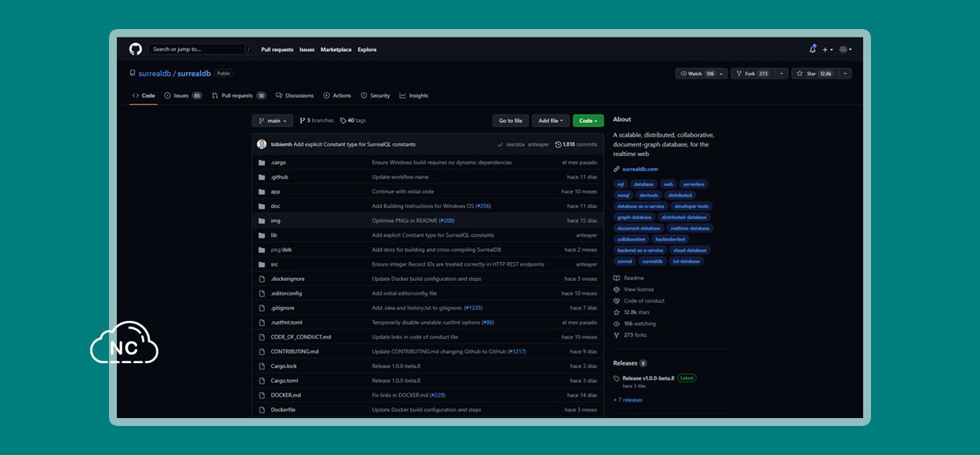Open the user avatar menu
The width and height of the screenshot is (980, 455).
(845, 49)
